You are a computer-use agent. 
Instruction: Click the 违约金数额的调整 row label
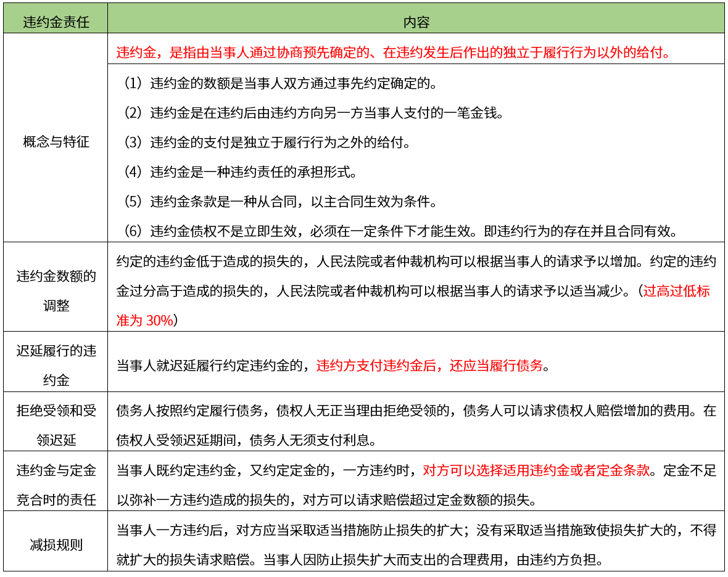[56, 290]
